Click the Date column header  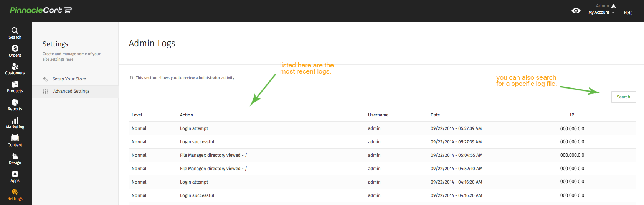[x=435, y=115]
